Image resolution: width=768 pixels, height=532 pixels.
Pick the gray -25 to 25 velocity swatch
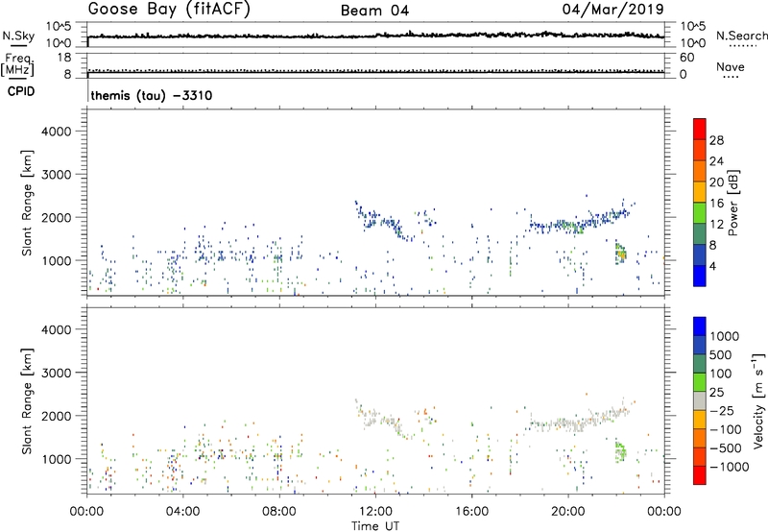700,401
